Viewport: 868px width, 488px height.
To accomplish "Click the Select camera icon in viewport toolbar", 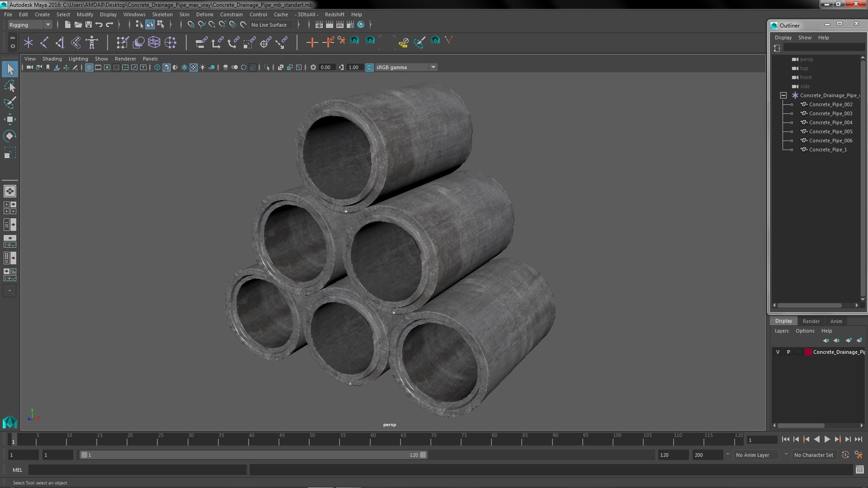I will [x=29, y=67].
